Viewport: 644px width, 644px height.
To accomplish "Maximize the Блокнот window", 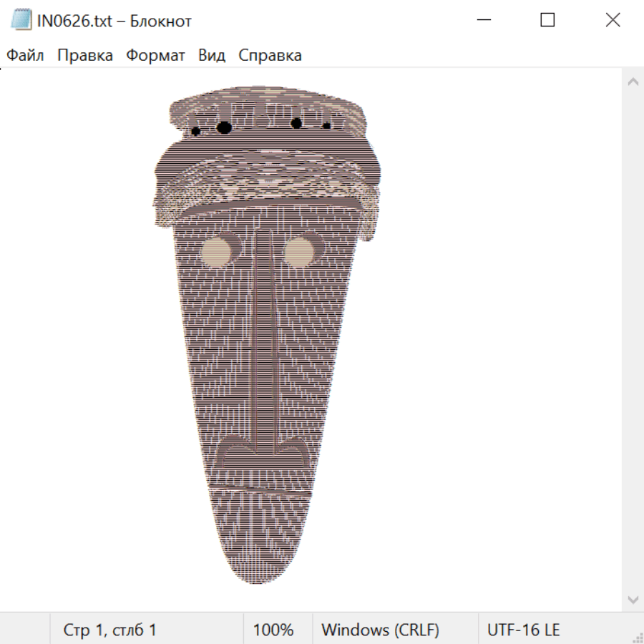I will pyautogui.click(x=547, y=20).
